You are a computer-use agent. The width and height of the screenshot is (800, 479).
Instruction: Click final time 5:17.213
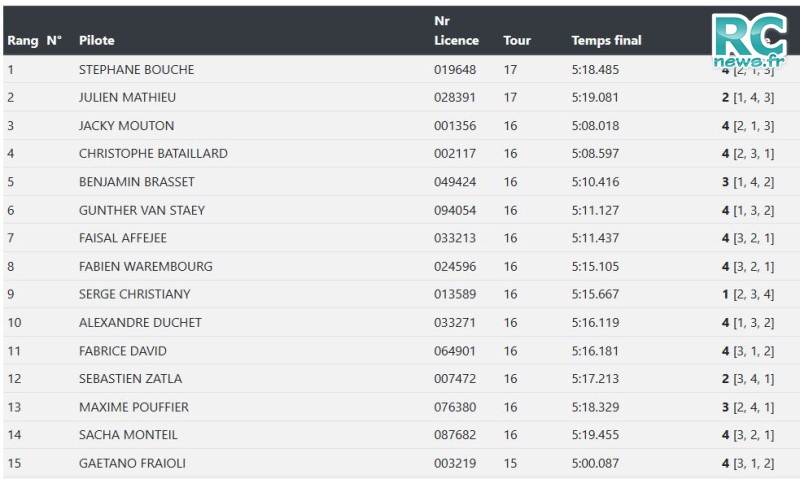[x=595, y=379]
